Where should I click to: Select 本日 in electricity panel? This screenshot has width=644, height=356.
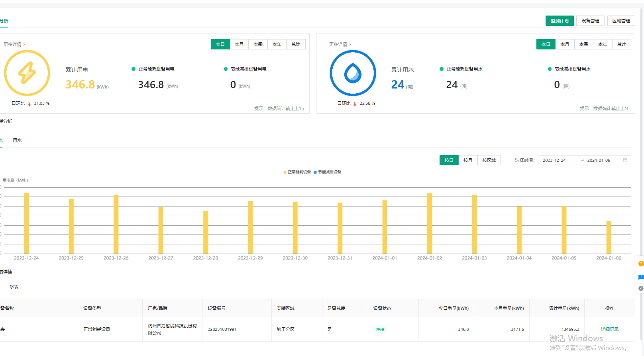click(x=220, y=44)
